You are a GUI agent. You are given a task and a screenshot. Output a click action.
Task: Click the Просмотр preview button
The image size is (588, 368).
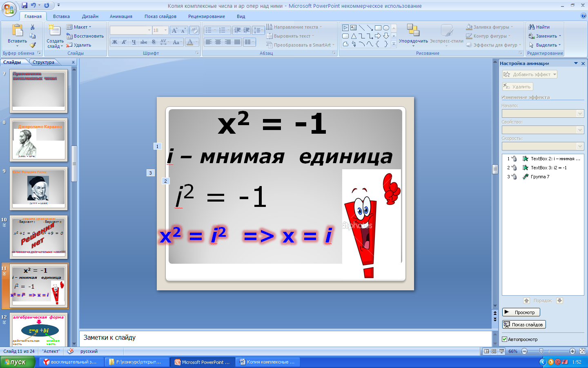click(x=521, y=312)
